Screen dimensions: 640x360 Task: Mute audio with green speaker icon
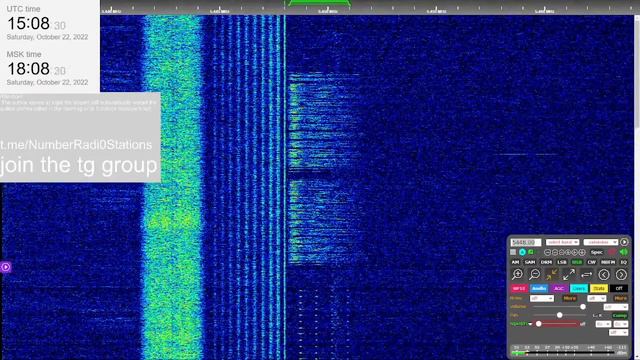tap(624, 252)
